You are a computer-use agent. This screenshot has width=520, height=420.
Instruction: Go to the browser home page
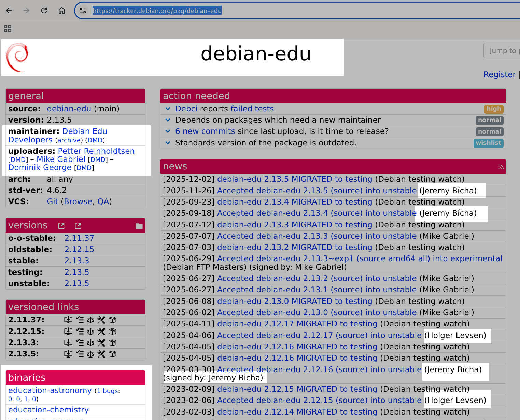pyautogui.click(x=62, y=10)
